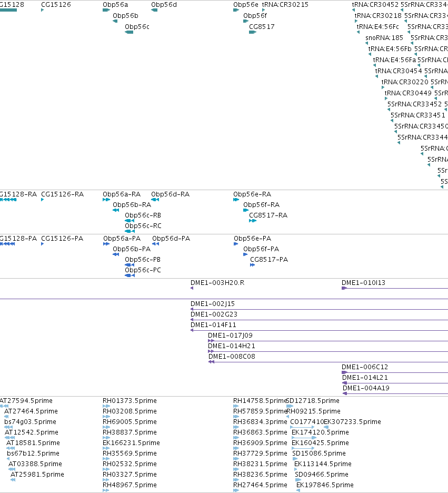448x493 pixels.
Task: Click CG15126-PA protein label
Action: click(62, 239)
